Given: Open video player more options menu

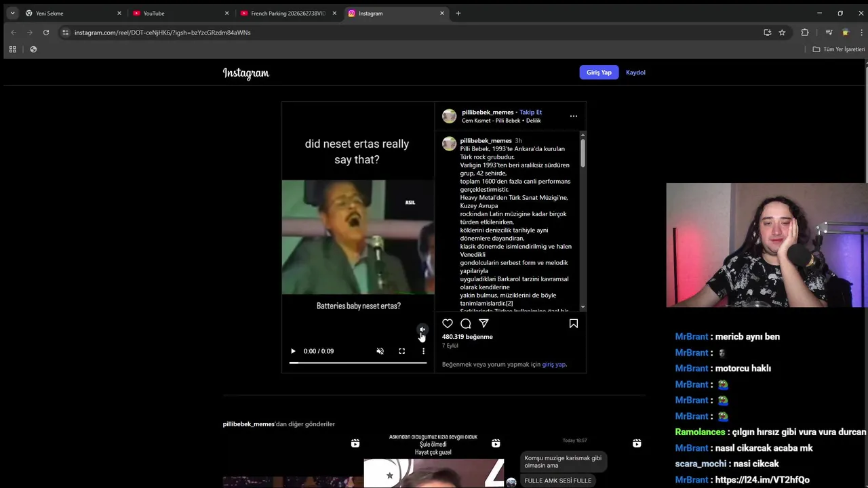Looking at the screenshot, I should 423,351.
